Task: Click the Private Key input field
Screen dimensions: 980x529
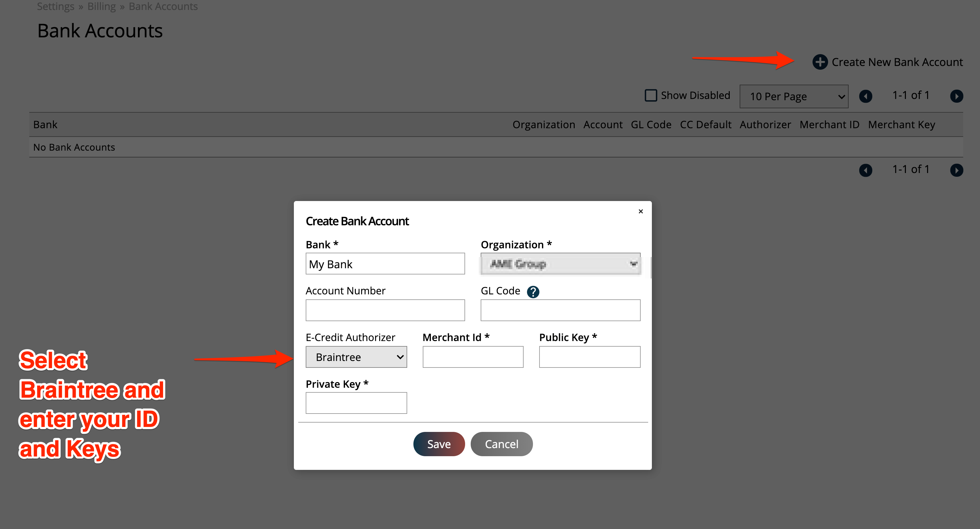Action: (356, 403)
